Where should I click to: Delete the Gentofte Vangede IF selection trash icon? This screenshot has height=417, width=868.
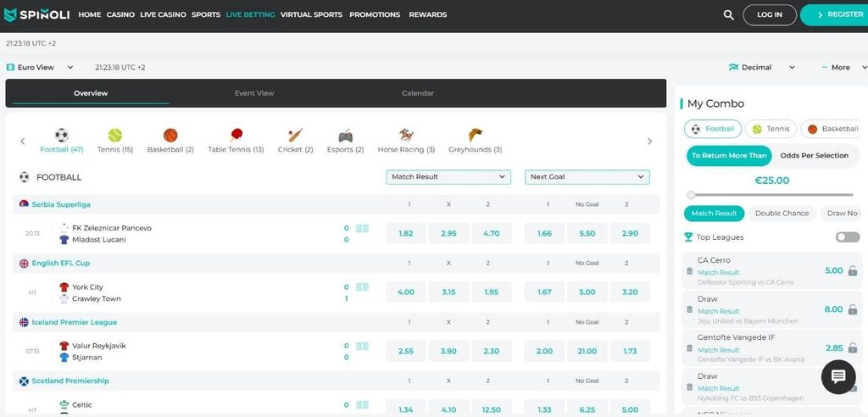689,348
